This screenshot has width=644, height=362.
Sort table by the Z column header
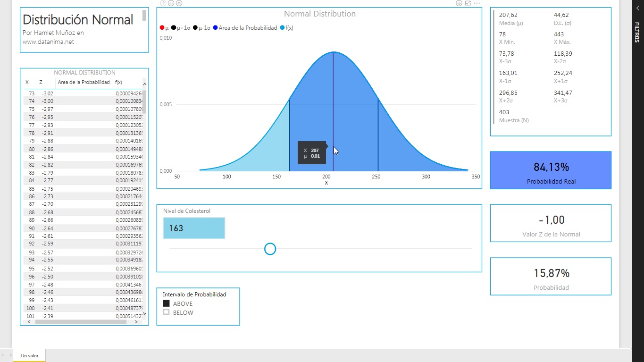tap(41, 83)
